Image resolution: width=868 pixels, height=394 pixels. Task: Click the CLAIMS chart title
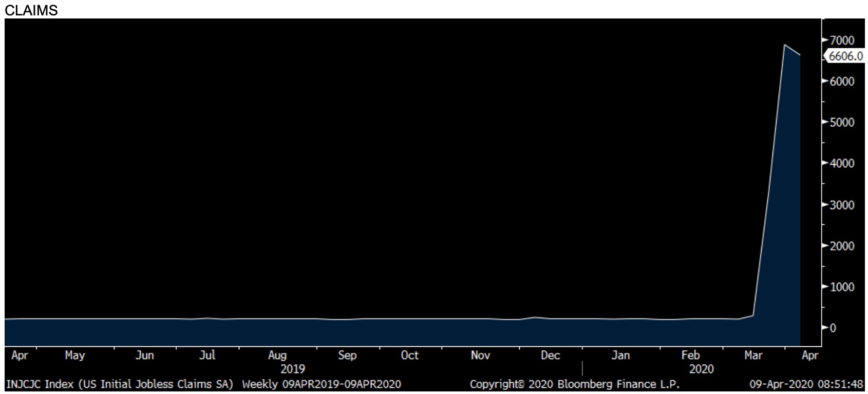point(31,10)
